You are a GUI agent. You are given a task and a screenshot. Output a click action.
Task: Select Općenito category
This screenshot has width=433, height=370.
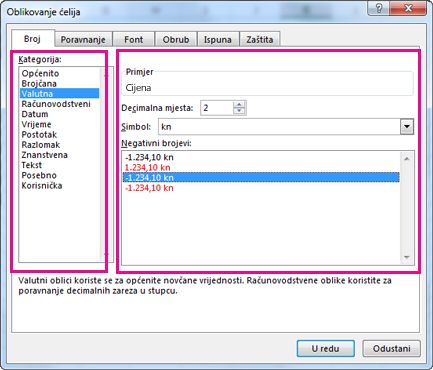(x=59, y=73)
